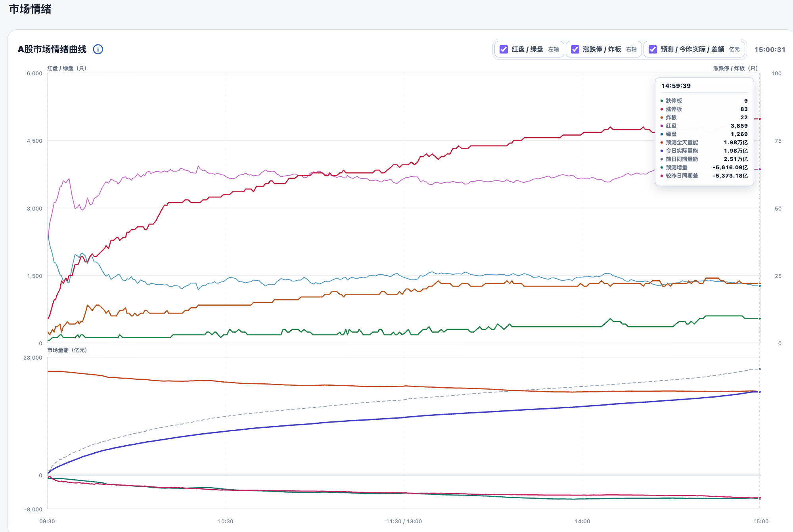Click the 预测增量 value -5,616.09亿
The height and width of the screenshot is (532, 793).
pos(730,167)
